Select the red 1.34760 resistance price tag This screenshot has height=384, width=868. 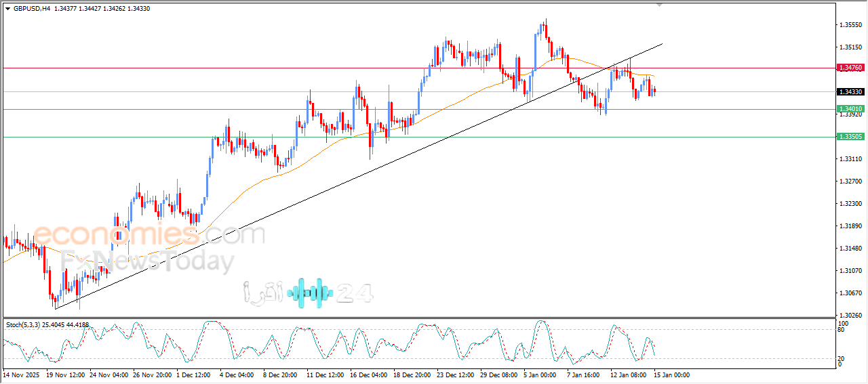point(850,68)
